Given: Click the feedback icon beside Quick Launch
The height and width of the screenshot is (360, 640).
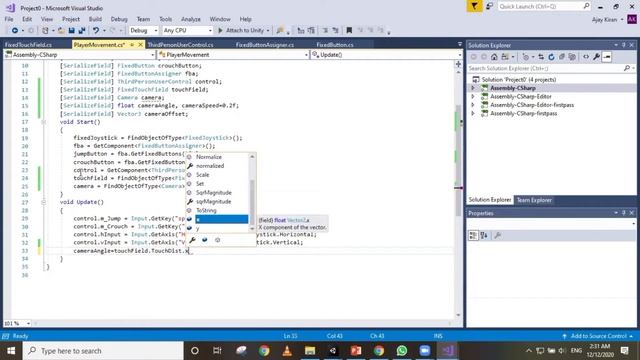Looking at the screenshot, I should tap(489, 6).
